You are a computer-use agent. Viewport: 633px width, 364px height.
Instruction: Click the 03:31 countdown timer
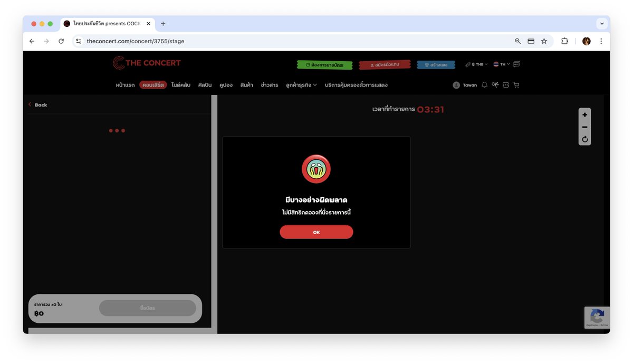(x=430, y=110)
